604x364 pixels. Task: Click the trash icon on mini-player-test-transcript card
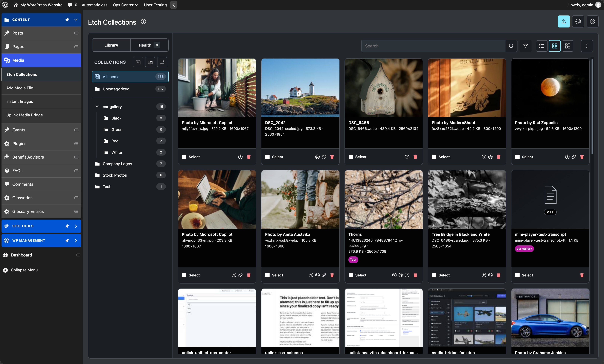582,275
